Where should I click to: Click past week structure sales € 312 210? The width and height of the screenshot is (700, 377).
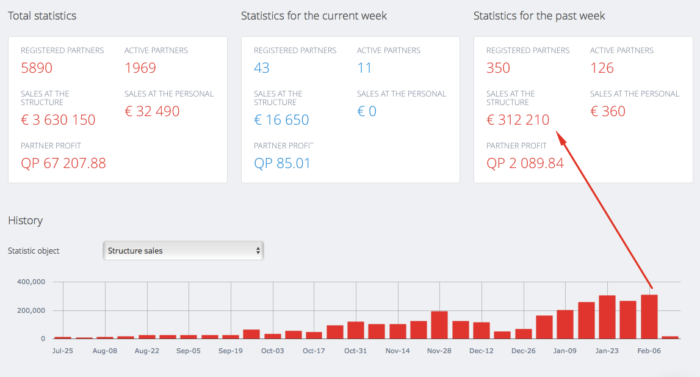(518, 120)
